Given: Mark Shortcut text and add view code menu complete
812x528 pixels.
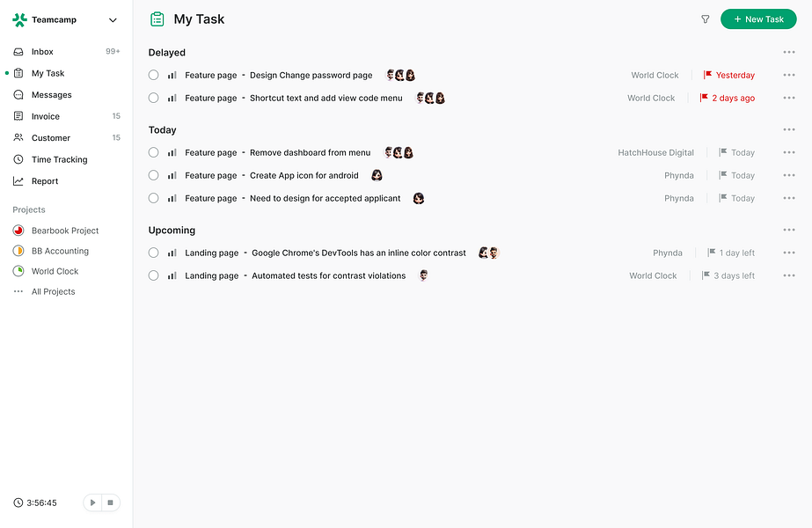Looking at the screenshot, I should pos(153,98).
